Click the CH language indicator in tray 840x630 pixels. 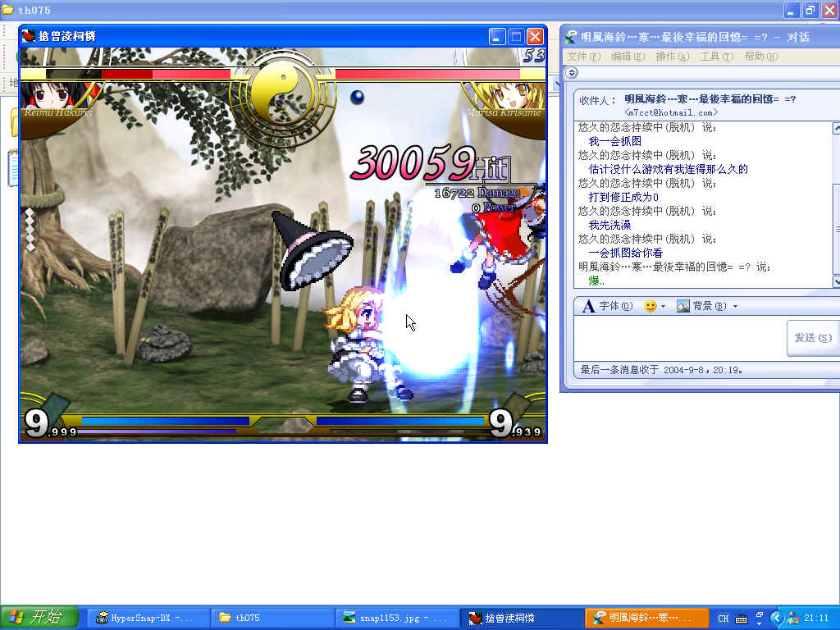[x=724, y=619]
